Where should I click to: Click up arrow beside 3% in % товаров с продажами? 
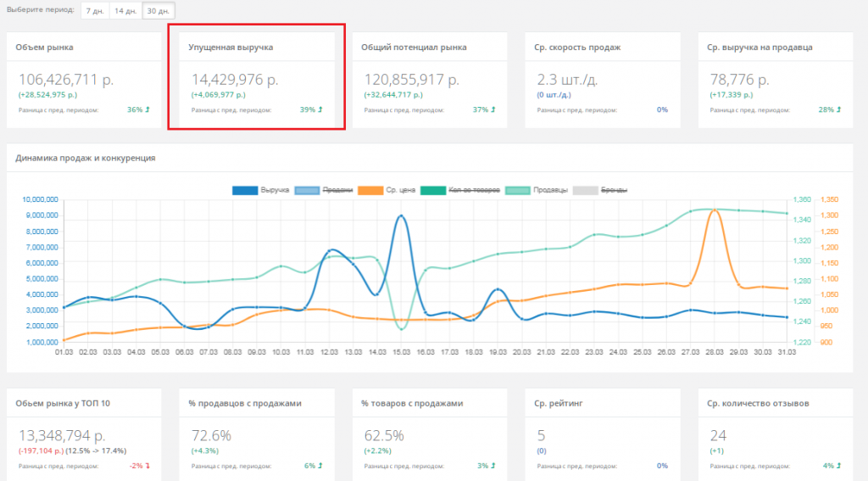point(493,466)
